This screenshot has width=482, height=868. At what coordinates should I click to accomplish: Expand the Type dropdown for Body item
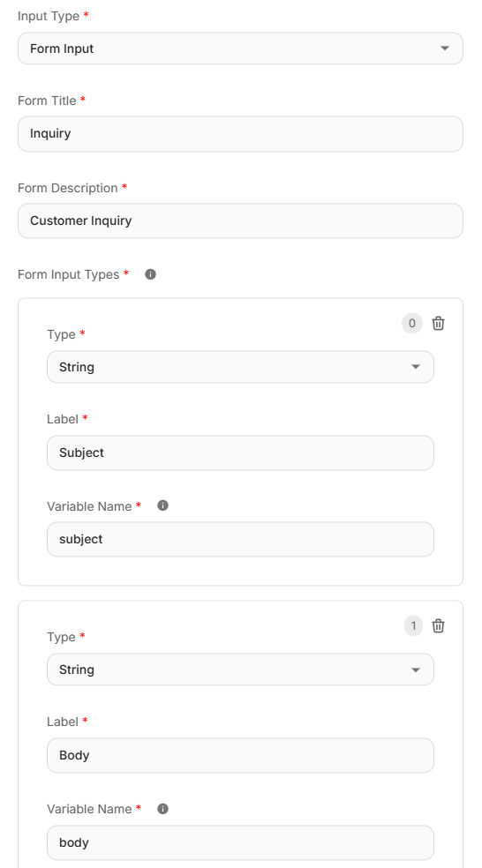pos(240,670)
